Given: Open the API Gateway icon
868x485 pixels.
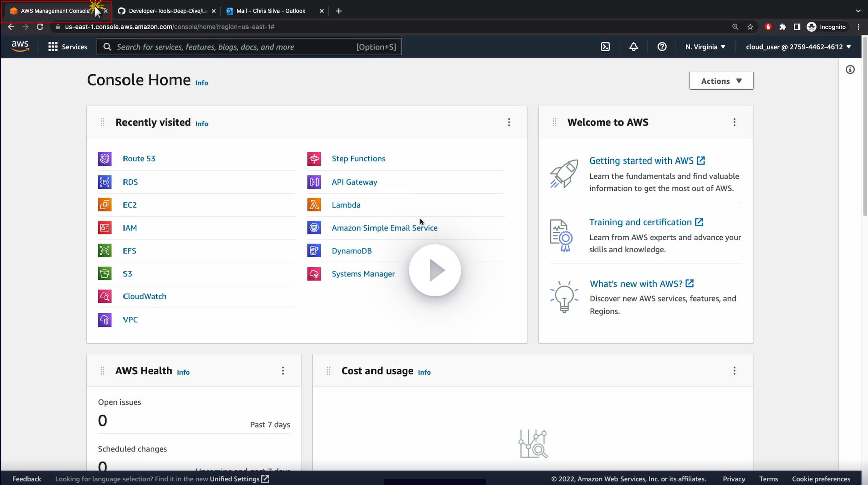Looking at the screenshot, I should tap(314, 182).
